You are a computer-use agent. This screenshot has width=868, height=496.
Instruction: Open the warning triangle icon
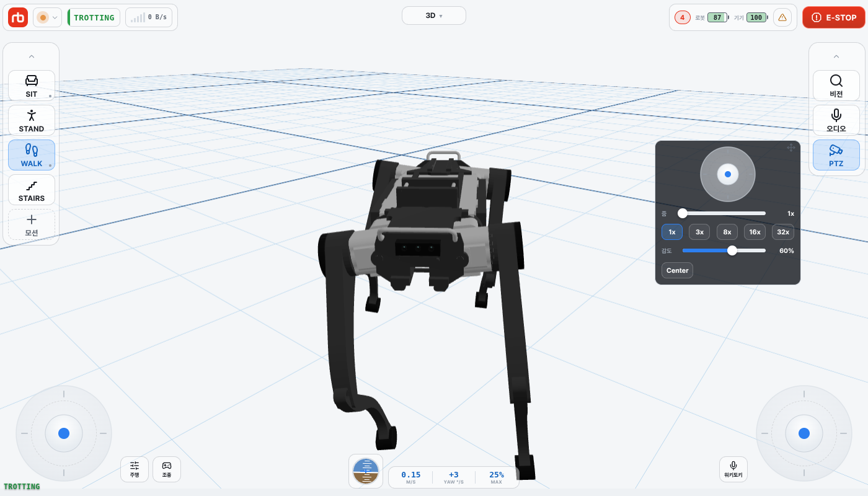(782, 17)
